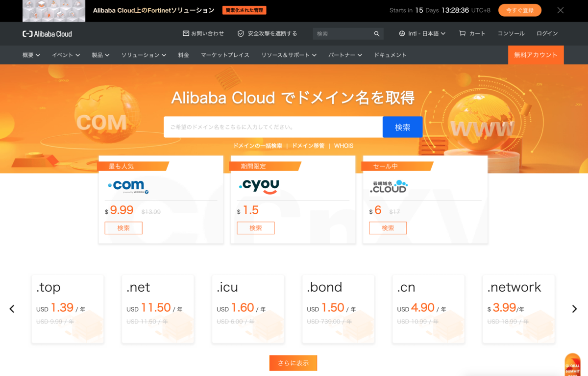The height and width of the screenshot is (376, 588).
Task: Click the shopping cart icon
Action: point(462,34)
